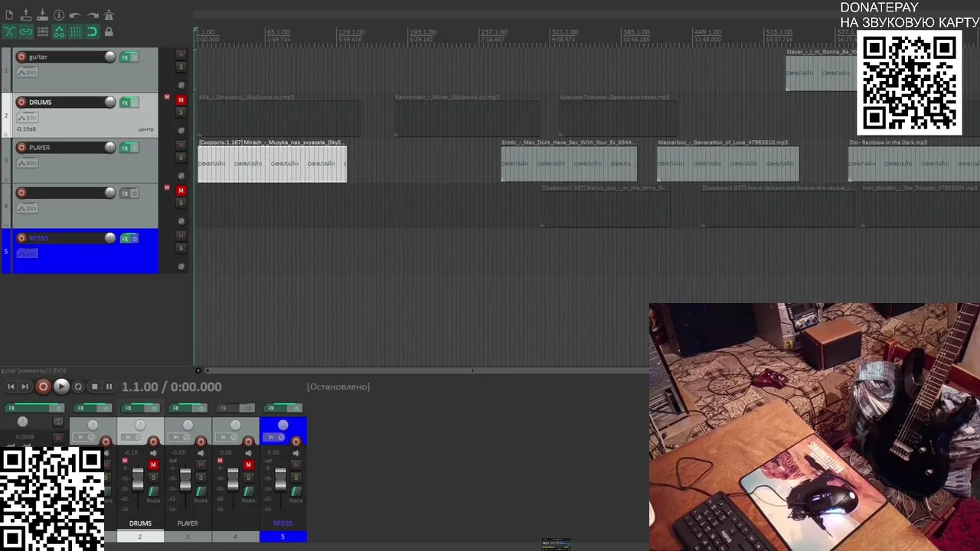Select the RP355 label in mixer
Image resolution: width=980 pixels, height=551 pixels.
pos(283,523)
